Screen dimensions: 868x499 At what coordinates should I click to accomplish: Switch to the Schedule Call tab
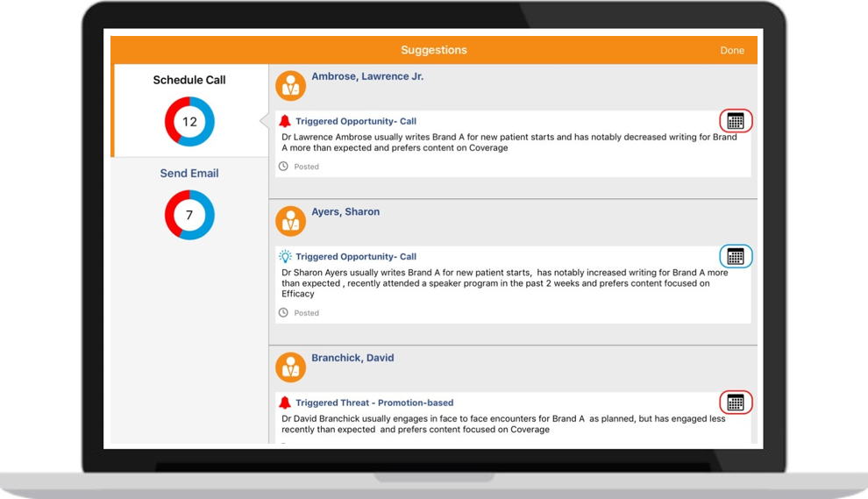(x=189, y=80)
